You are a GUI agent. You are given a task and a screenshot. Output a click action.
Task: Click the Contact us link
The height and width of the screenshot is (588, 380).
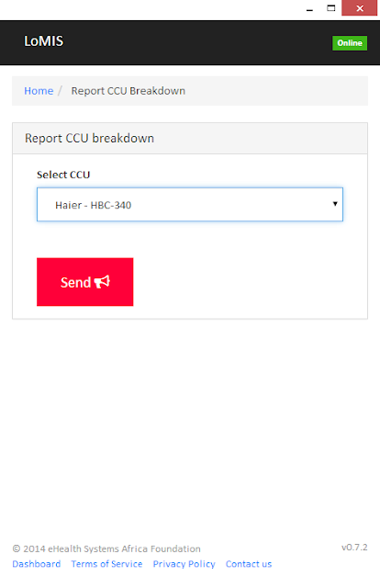tap(249, 564)
